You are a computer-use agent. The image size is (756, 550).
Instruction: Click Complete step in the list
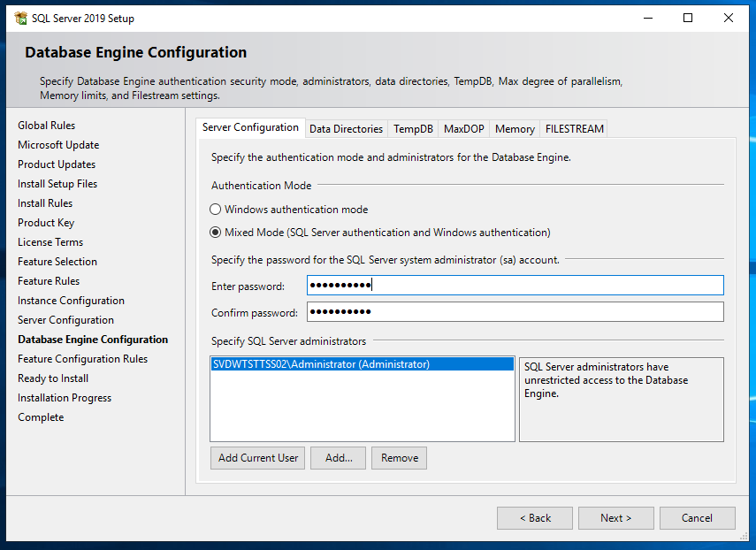(x=41, y=417)
